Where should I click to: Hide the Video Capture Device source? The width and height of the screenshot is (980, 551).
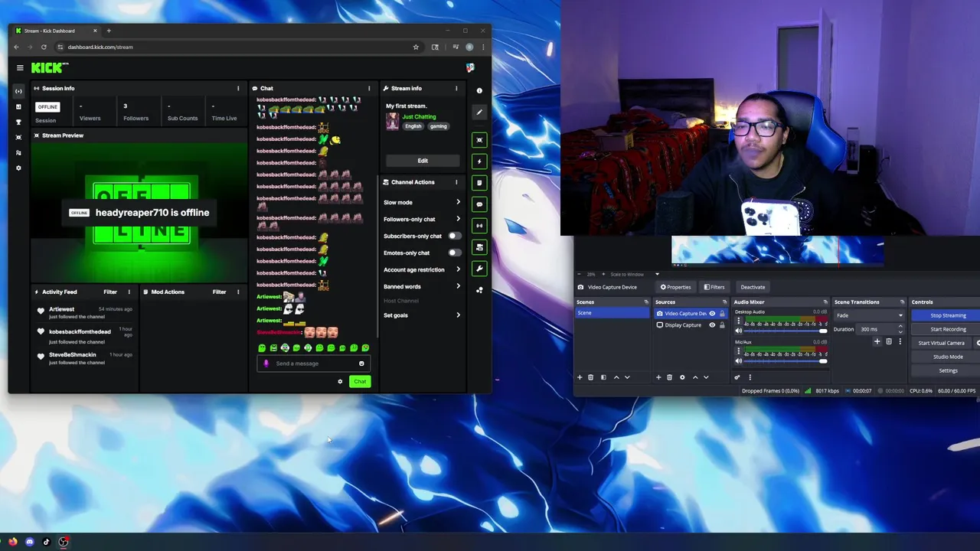(712, 314)
